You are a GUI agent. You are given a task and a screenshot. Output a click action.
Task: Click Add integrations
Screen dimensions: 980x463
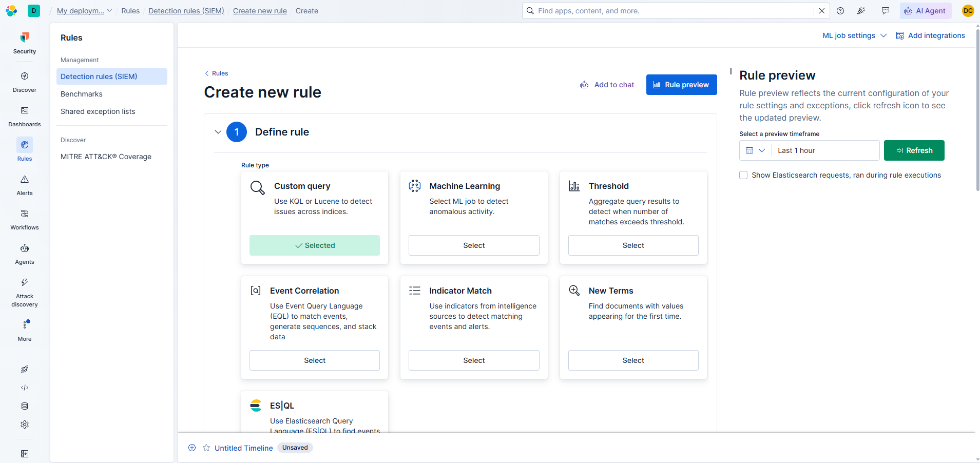click(930, 35)
